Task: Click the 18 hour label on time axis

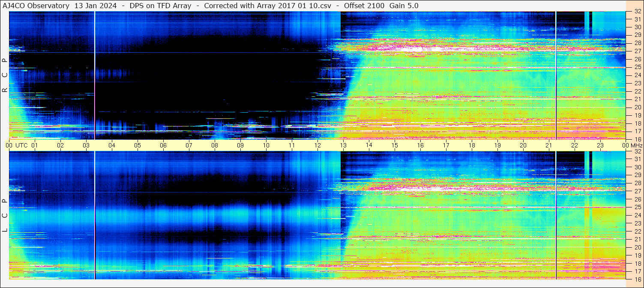Action: click(x=472, y=145)
